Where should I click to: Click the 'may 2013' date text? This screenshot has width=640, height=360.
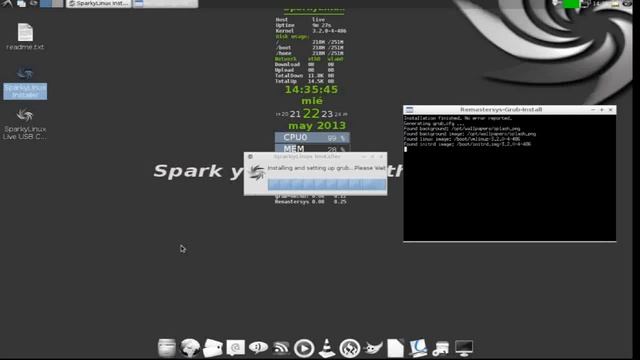click(x=317, y=126)
